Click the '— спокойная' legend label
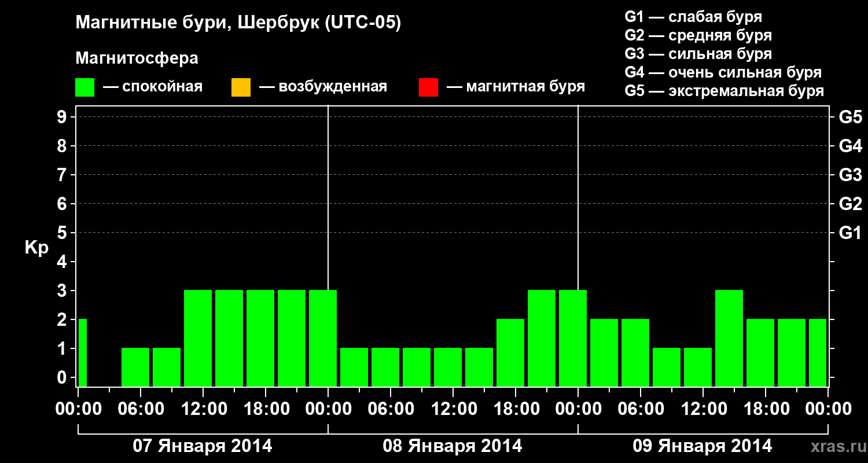 [153, 87]
